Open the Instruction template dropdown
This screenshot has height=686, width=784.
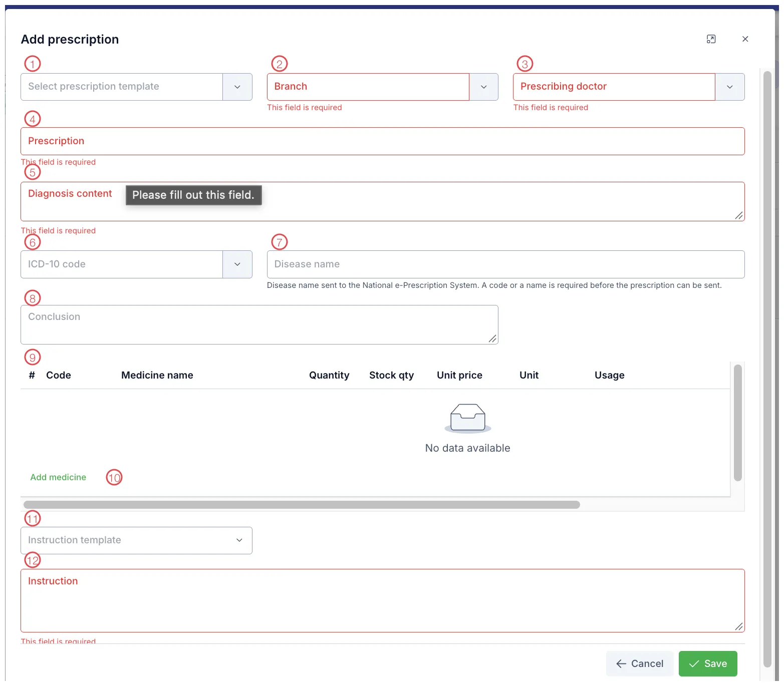click(136, 540)
